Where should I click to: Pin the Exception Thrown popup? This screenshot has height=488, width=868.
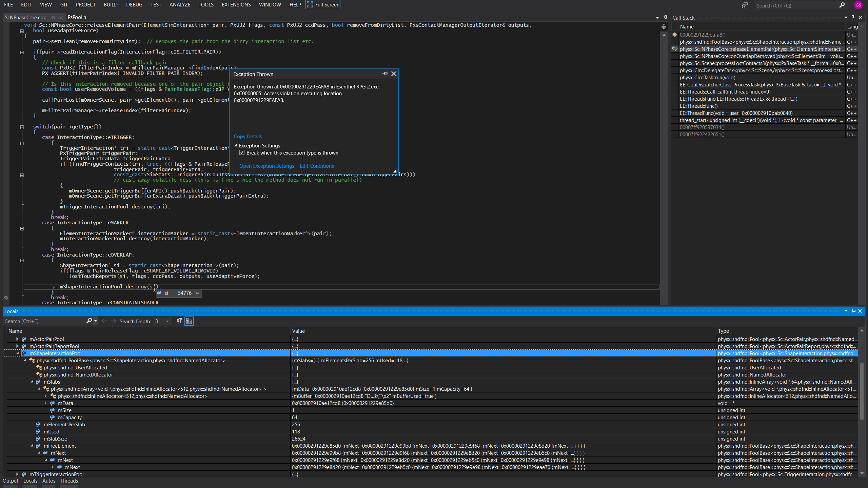[x=385, y=74]
